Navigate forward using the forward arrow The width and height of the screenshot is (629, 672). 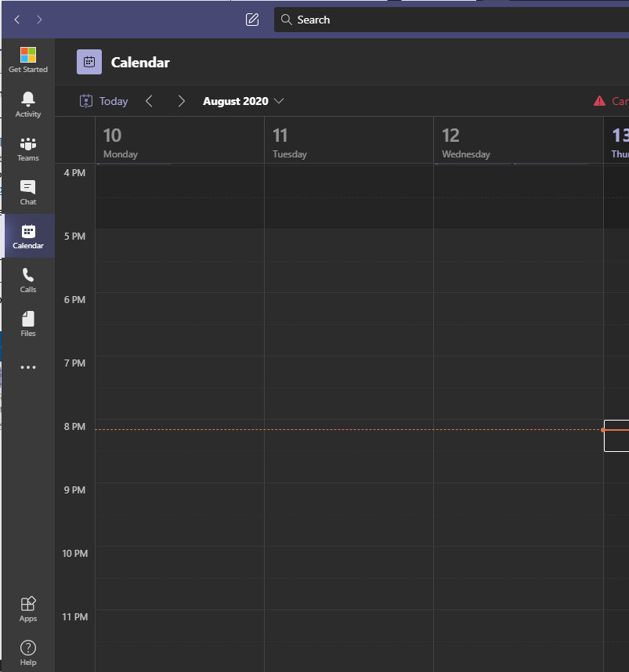click(40, 20)
